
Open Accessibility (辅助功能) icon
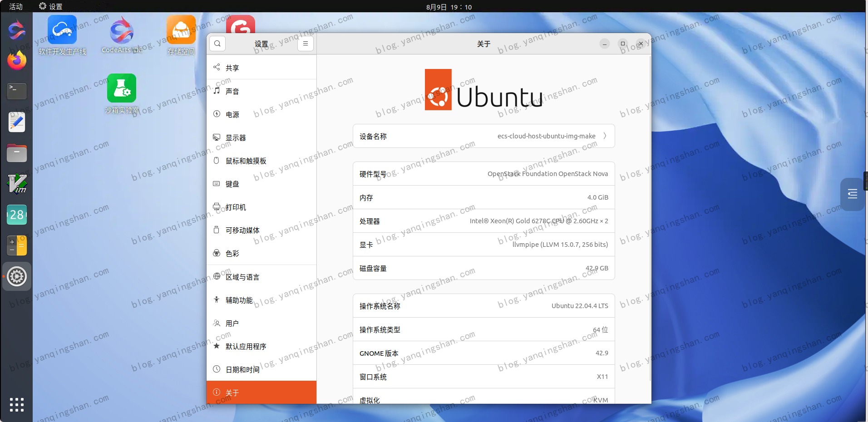[x=217, y=299]
